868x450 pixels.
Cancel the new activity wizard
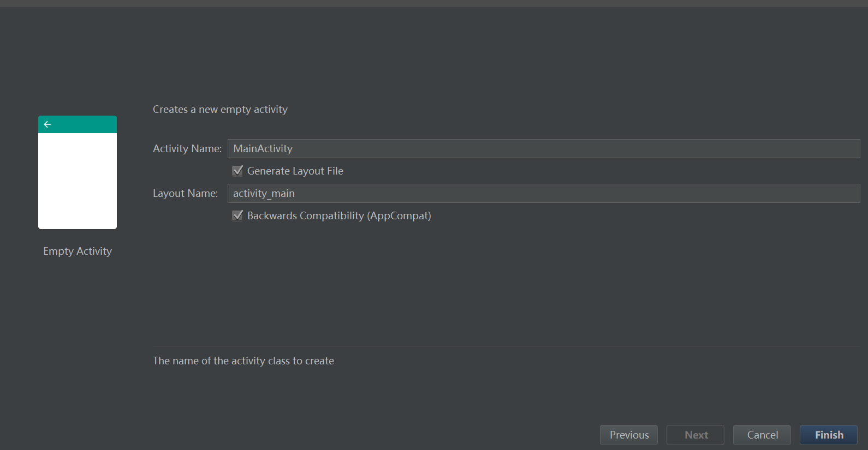point(762,435)
